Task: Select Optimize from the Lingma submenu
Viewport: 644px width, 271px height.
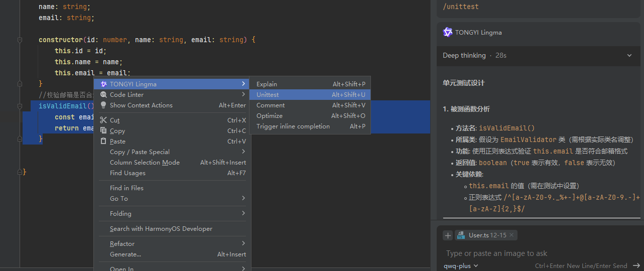Action: tap(270, 115)
